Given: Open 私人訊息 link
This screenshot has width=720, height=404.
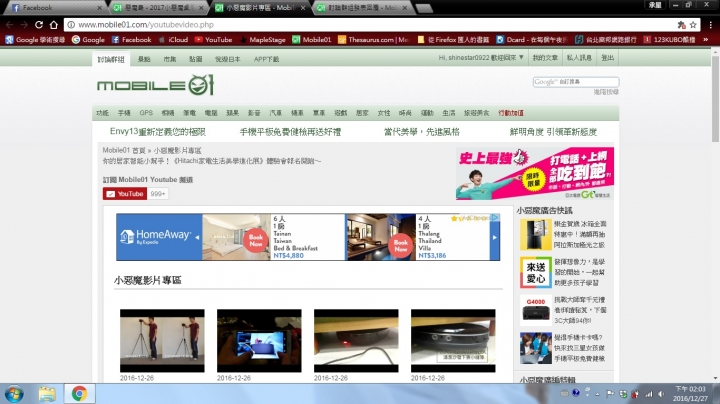Looking at the screenshot, I should click(x=579, y=58).
